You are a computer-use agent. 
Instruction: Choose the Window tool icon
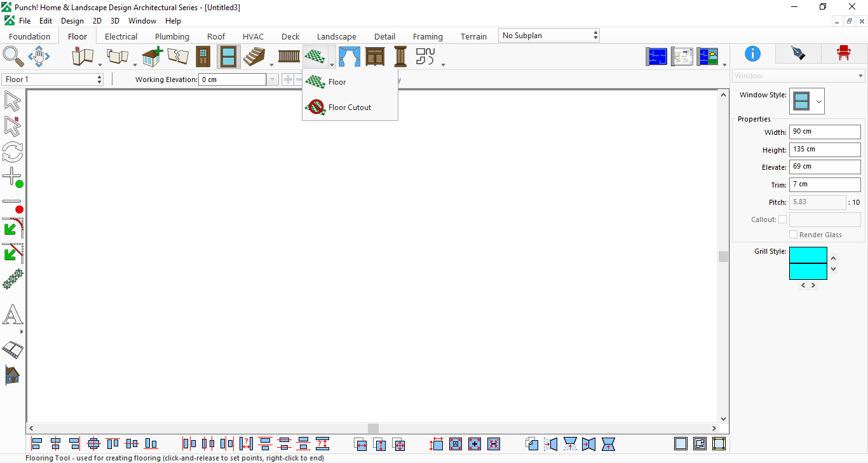coord(228,57)
